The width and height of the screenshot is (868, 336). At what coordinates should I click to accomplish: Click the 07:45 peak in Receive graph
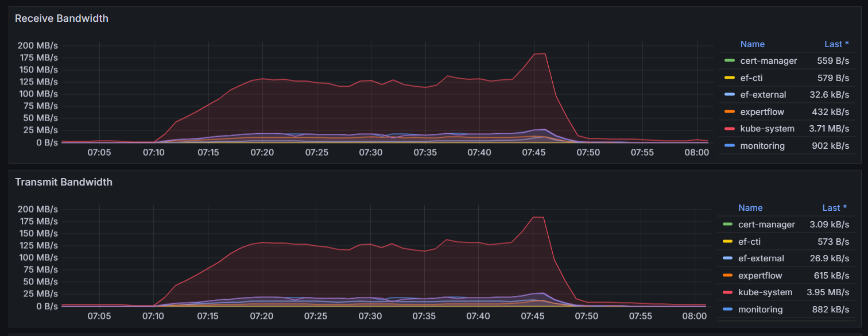pos(540,54)
